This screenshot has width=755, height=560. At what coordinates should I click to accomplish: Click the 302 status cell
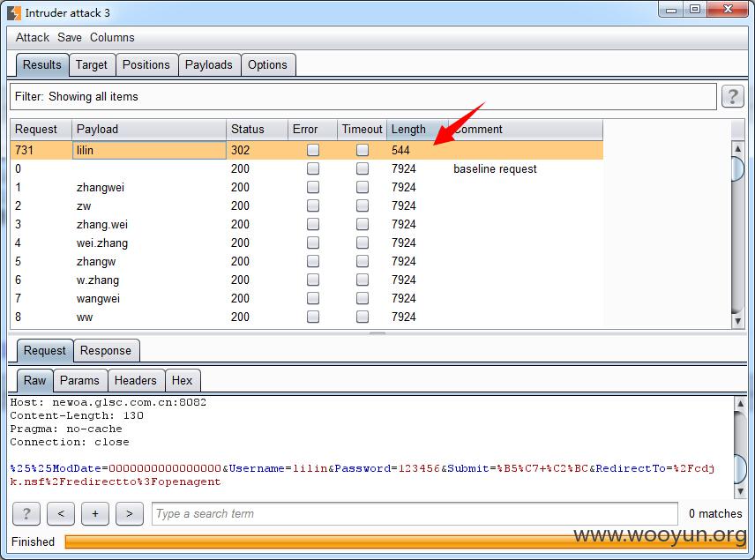click(x=257, y=150)
